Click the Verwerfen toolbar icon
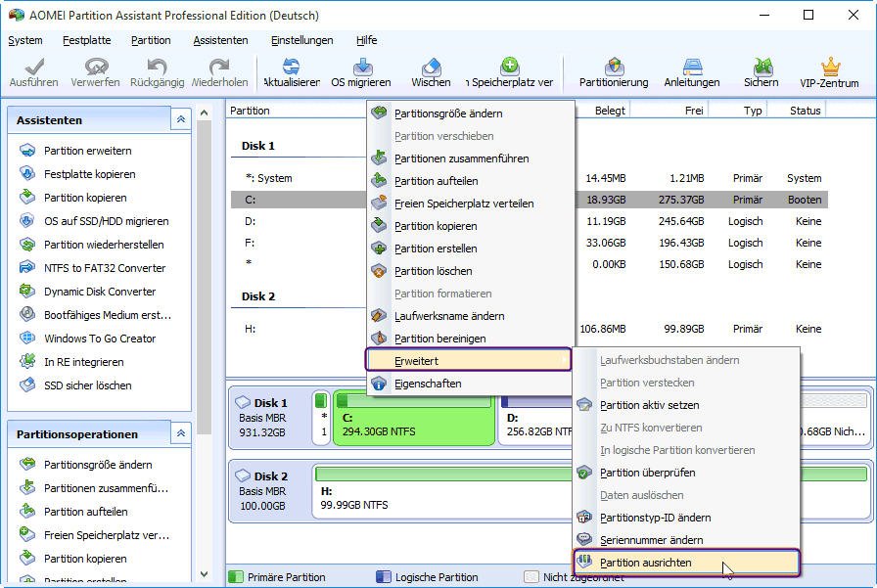Viewport: 877px width, 588px height. pos(96,67)
